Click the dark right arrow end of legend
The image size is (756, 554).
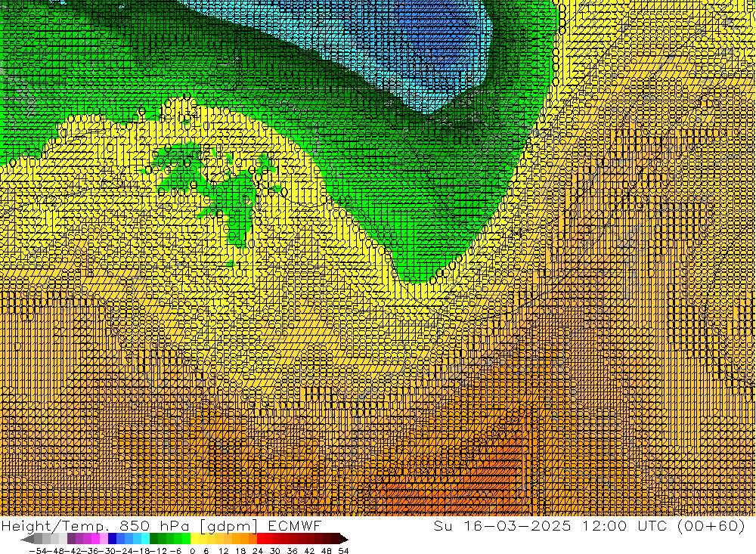[x=344, y=539]
